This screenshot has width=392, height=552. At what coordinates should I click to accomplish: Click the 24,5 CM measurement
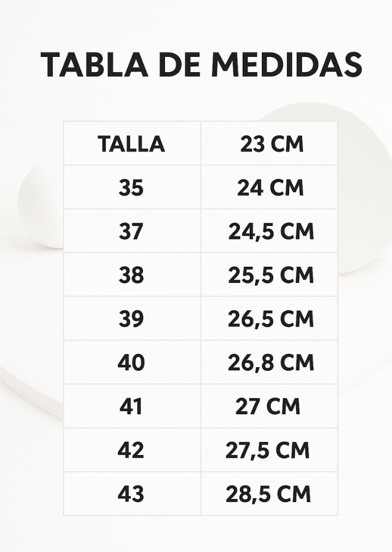271,231
